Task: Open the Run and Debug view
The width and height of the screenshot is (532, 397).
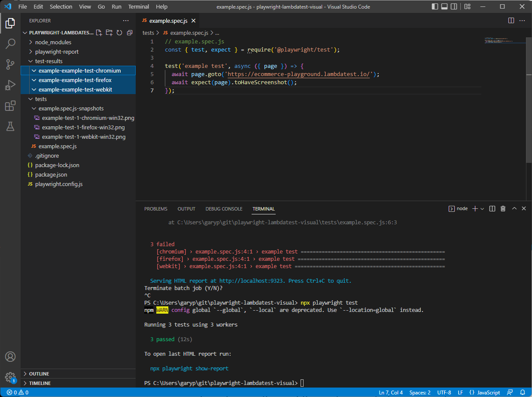Action: coord(10,85)
